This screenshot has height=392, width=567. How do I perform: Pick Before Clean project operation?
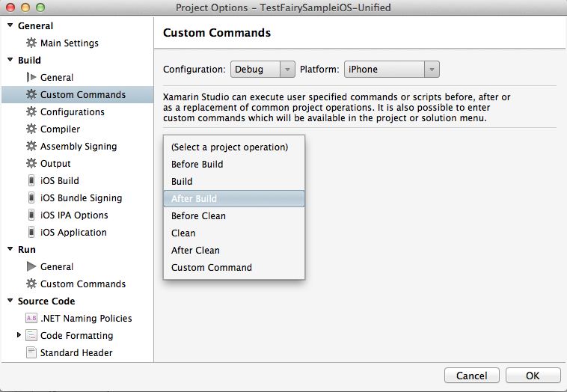[x=198, y=216]
